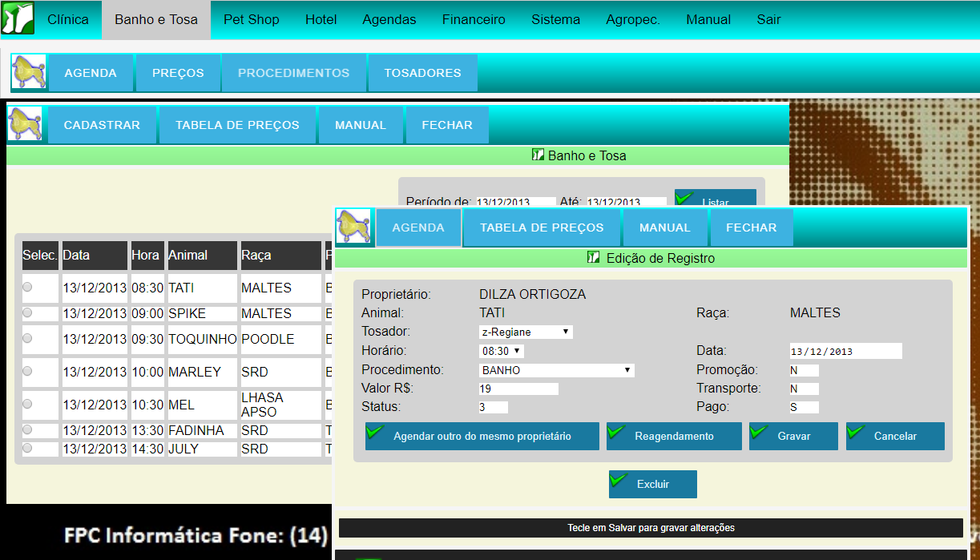Image resolution: width=980 pixels, height=560 pixels.
Task: Go to the Pet Shop menu
Action: pos(252,19)
